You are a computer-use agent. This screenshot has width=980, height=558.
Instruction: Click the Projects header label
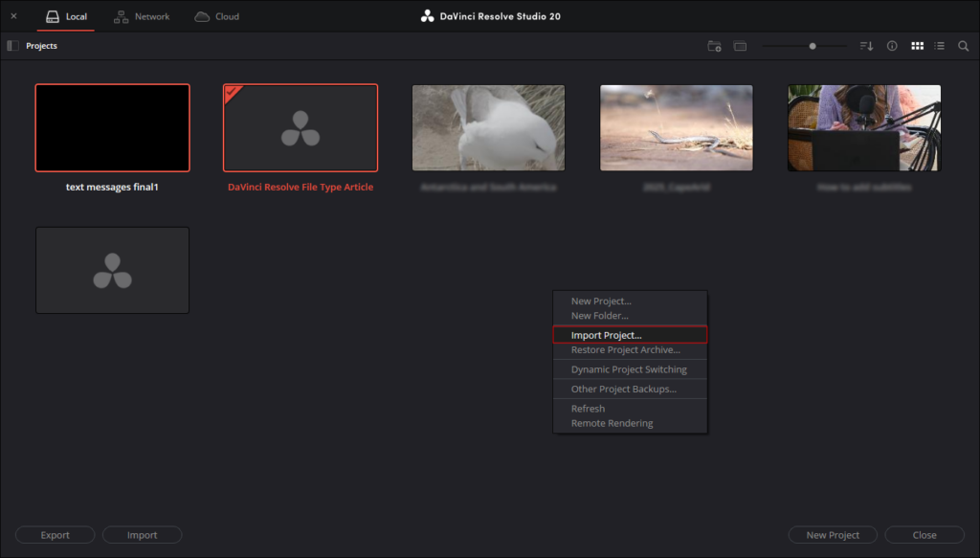(x=41, y=46)
